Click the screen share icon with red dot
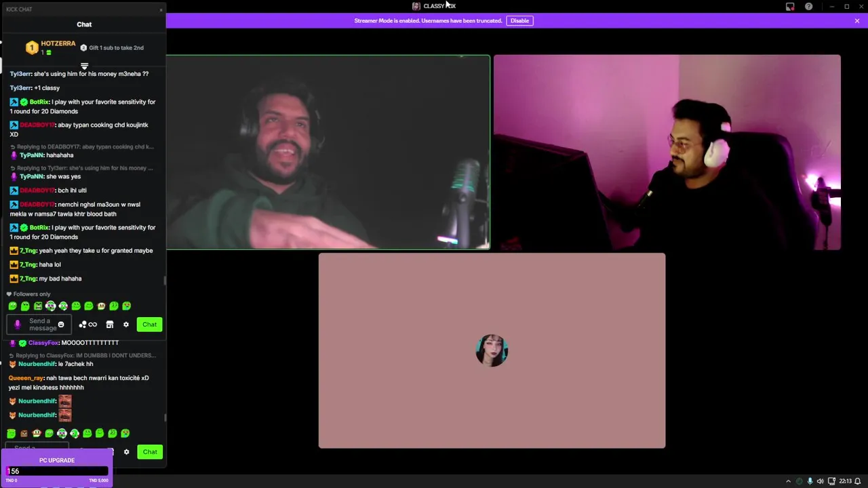This screenshot has height=488, width=868. pyautogui.click(x=790, y=7)
